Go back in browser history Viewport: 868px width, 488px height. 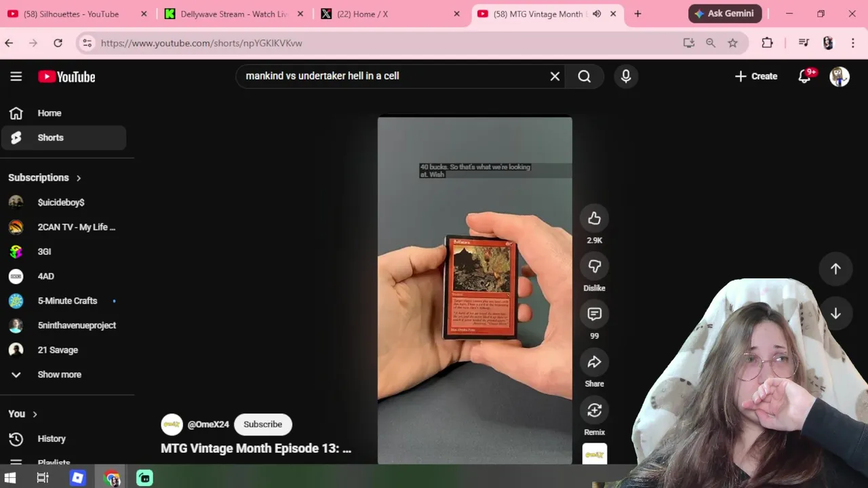coord(9,43)
